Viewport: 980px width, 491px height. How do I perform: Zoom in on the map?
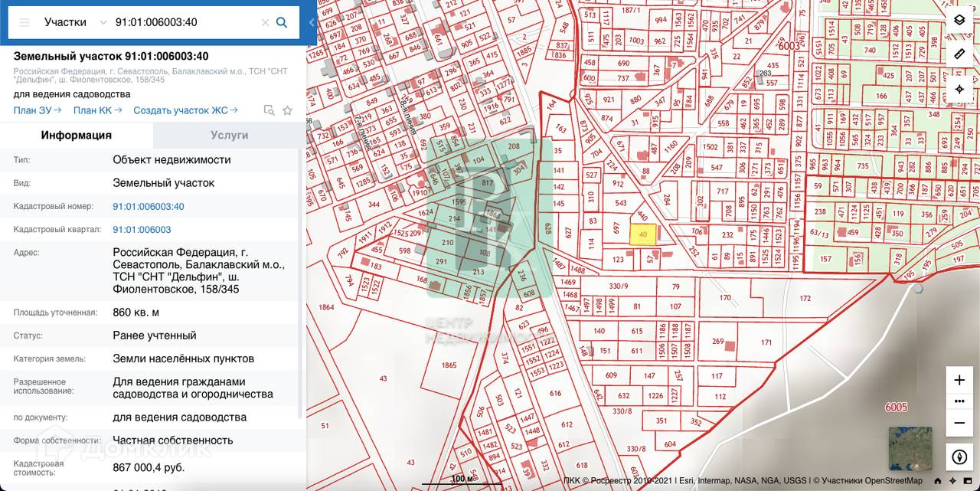click(x=959, y=380)
